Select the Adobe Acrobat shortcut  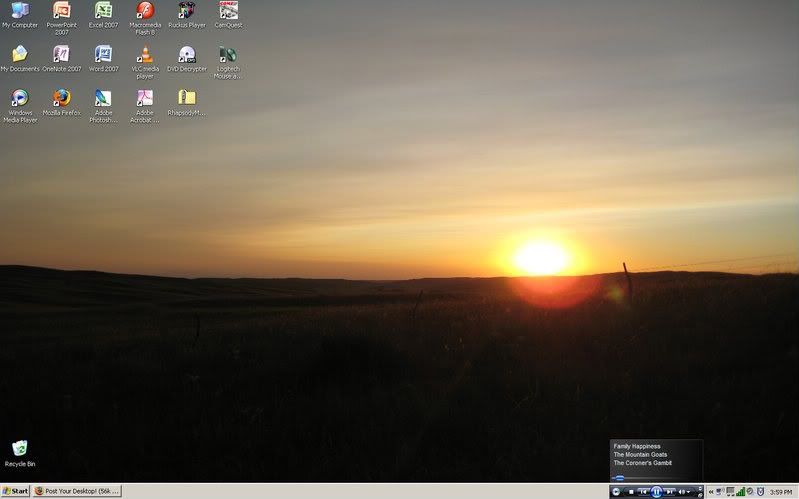145,106
